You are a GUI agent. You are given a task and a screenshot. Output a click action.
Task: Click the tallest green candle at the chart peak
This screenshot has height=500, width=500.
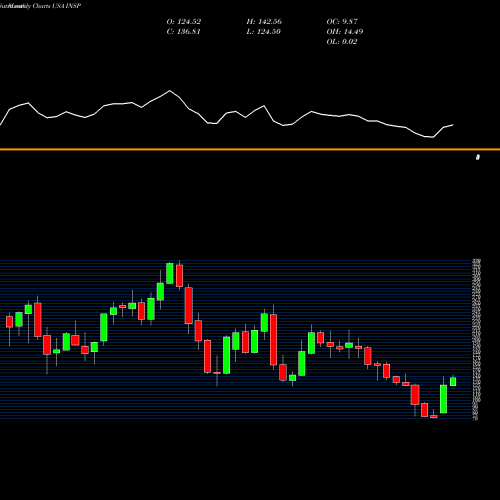(170, 273)
